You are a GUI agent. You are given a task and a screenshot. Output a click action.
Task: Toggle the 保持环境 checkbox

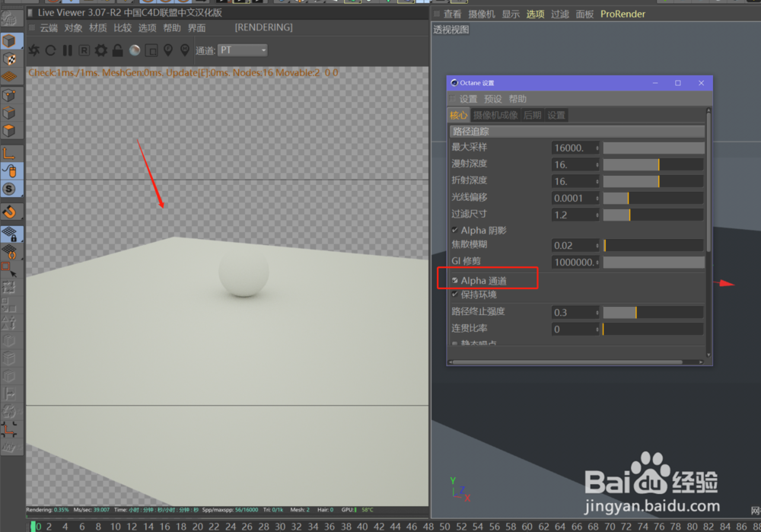point(455,294)
